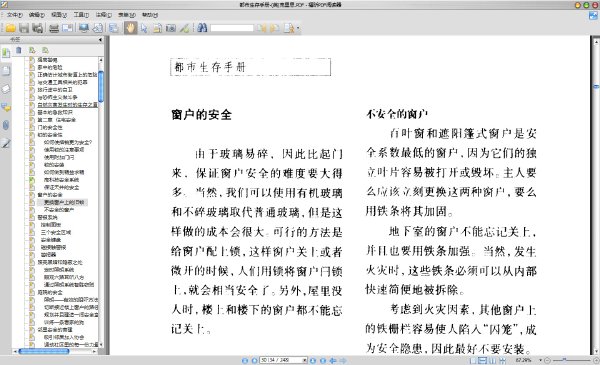Screen dimensions: 600x365
Task: Select bookmark 窗户的安全
Action: (50, 195)
